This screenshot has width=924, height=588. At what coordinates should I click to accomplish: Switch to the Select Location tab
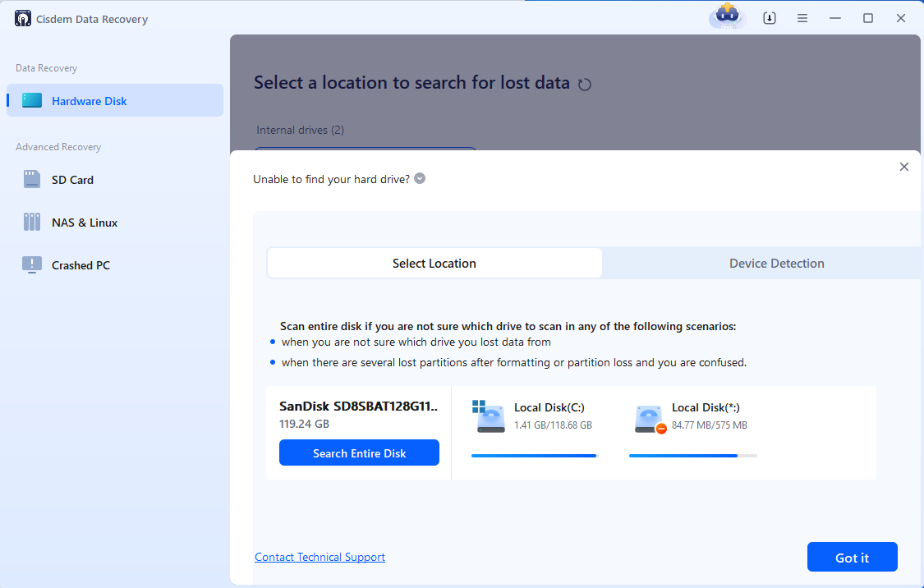[x=434, y=264]
